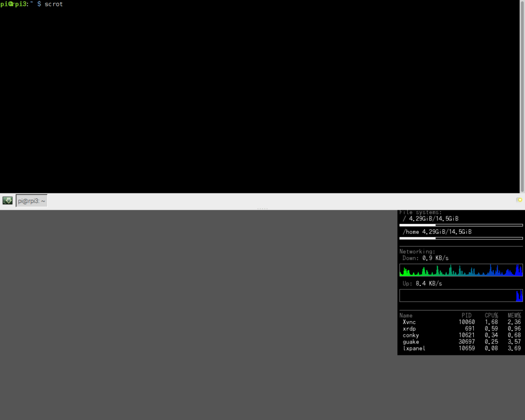Image resolution: width=525 pixels, height=420 pixels.
Task: Click the Xvnc process row
Action: coord(461,322)
